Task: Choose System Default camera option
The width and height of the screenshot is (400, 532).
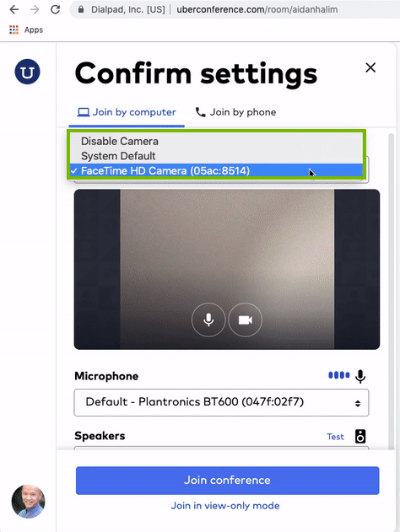Action: click(216, 156)
